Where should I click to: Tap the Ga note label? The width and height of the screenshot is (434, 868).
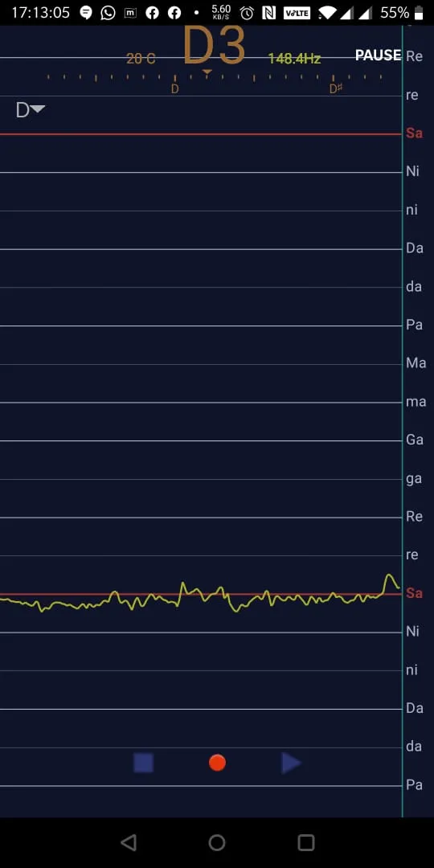point(415,440)
